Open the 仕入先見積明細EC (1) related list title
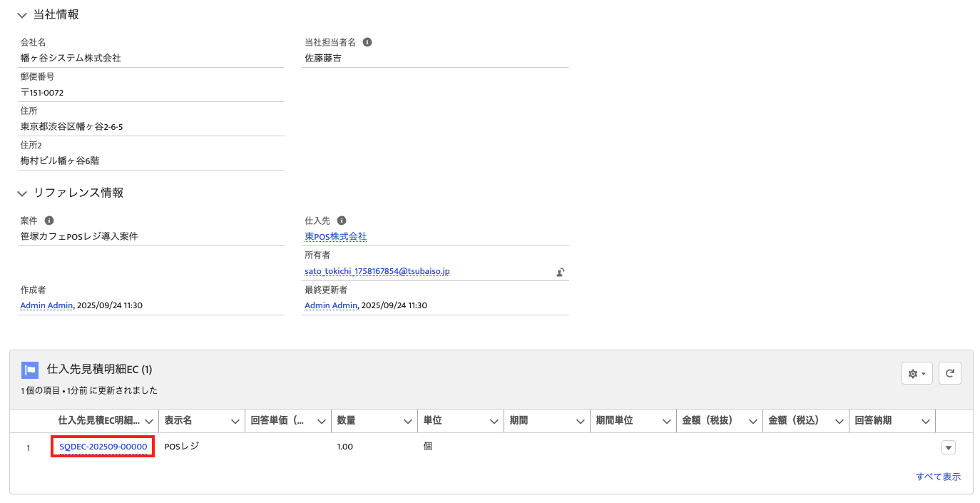Screen dimensions: 980x503 click(x=99, y=370)
